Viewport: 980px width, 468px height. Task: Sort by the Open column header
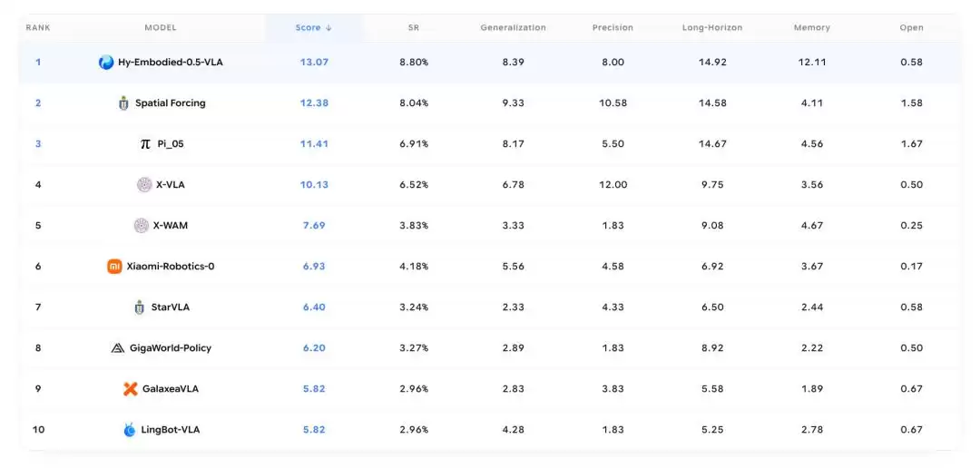click(x=911, y=27)
